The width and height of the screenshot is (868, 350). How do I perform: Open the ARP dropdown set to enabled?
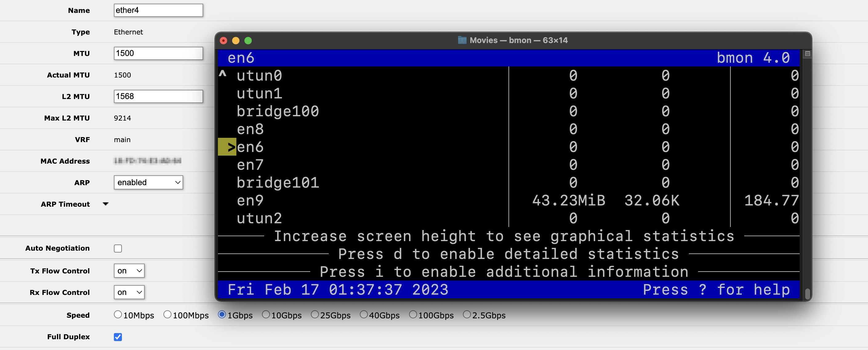click(x=148, y=182)
